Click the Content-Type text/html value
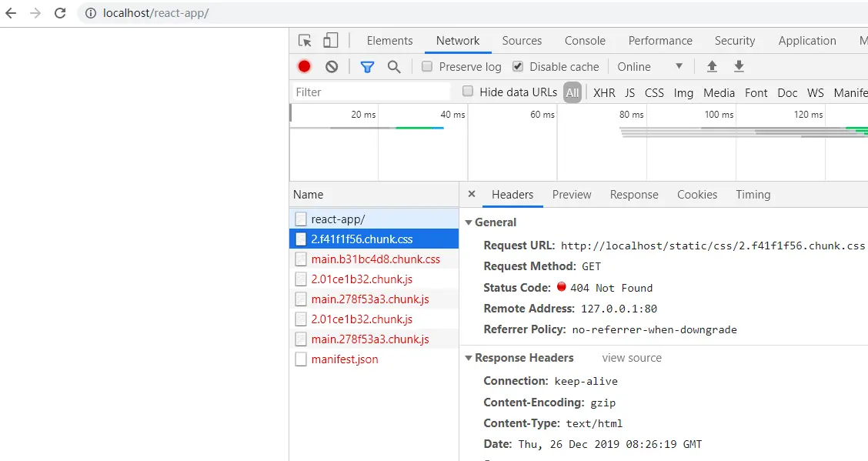Viewport: 868px width, 461px height. (594, 423)
